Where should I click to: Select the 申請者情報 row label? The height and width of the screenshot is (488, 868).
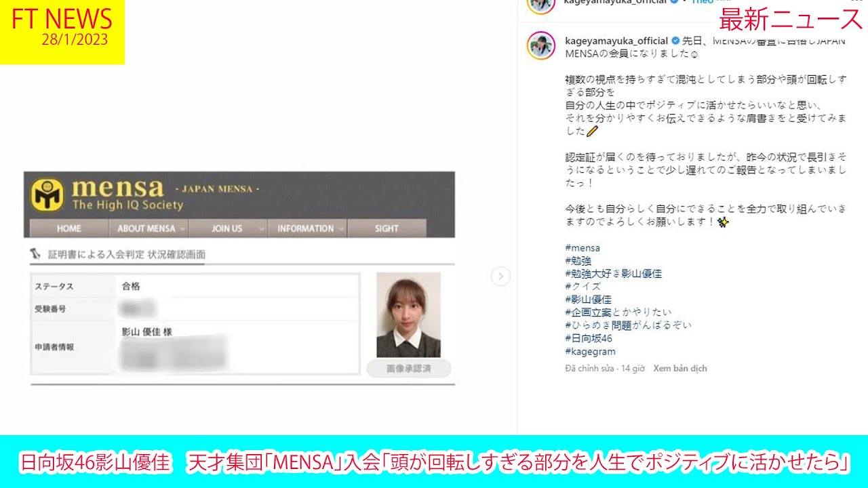pyautogui.click(x=54, y=347)
